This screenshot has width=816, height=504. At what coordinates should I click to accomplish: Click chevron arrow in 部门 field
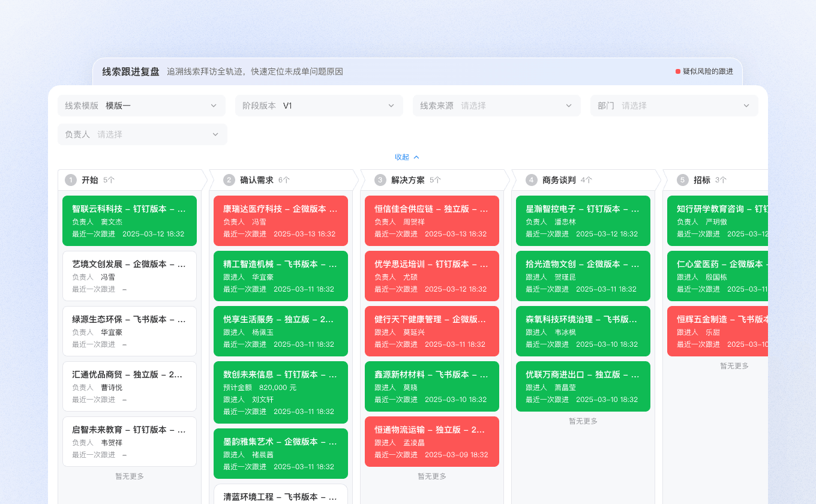pos(746,106)
